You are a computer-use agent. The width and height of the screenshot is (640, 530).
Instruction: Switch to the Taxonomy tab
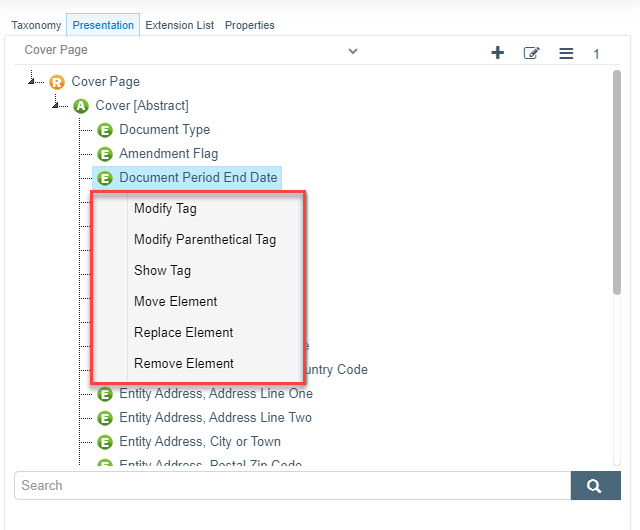36,25
